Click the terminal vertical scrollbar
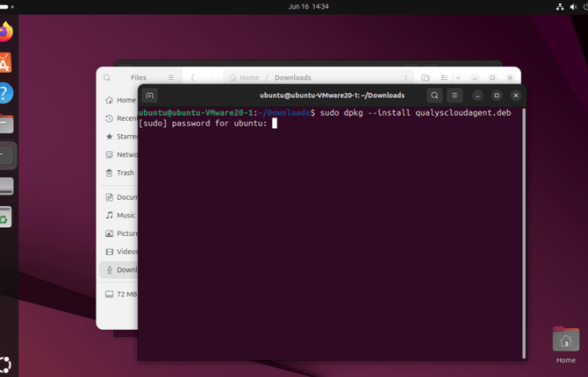Viewport: 588px width, 377px height. pos(524,233)
